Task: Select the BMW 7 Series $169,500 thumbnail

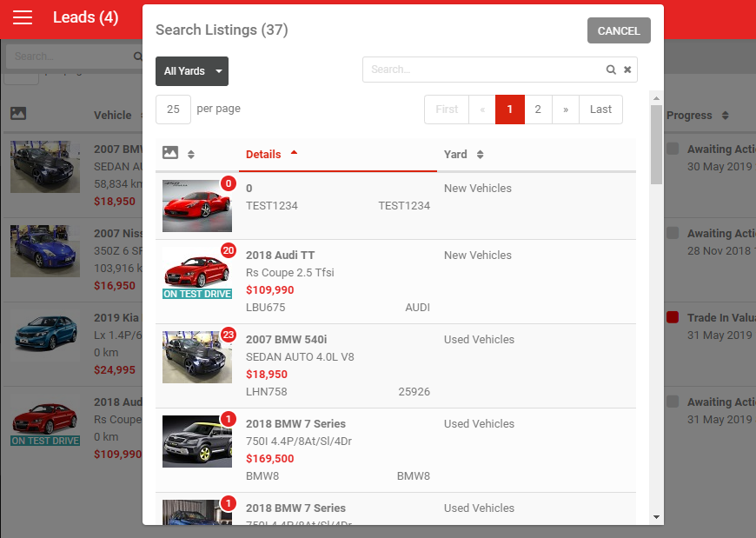Action: [x=197, y=442]
